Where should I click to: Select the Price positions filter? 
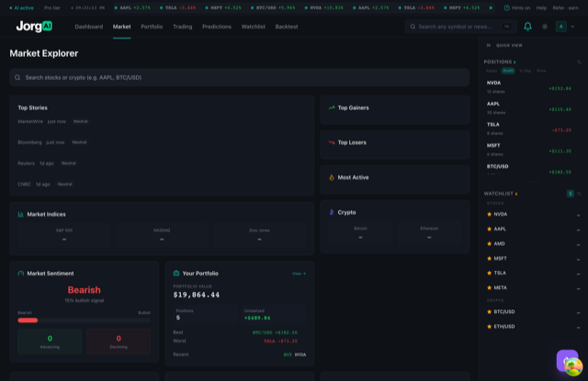(x=541, y=71)
